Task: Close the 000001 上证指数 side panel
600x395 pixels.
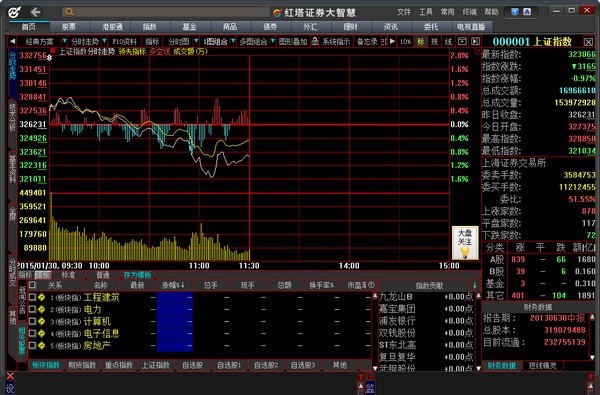Action: (x=589, y=42)
